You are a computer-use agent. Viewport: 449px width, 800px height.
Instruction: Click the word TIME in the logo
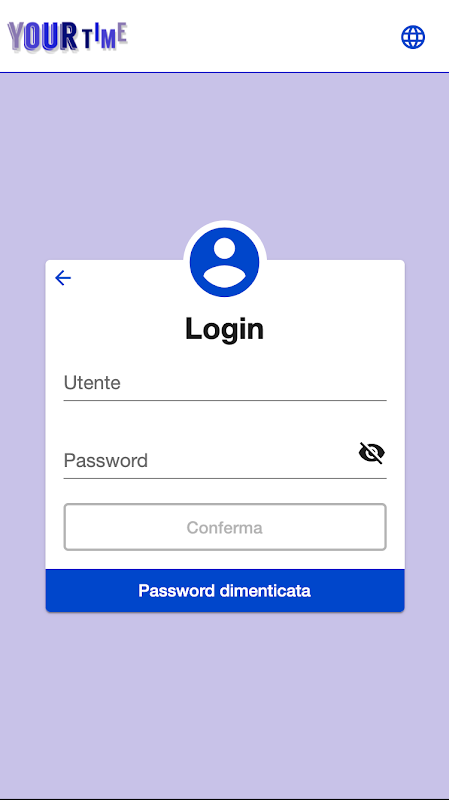click(x=104, y=37)
